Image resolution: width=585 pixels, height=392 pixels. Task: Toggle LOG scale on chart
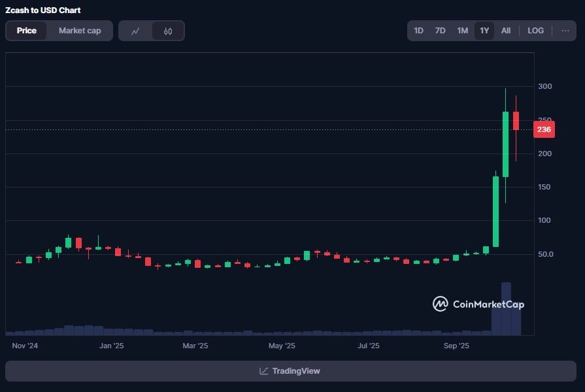(x=535, y=31)
